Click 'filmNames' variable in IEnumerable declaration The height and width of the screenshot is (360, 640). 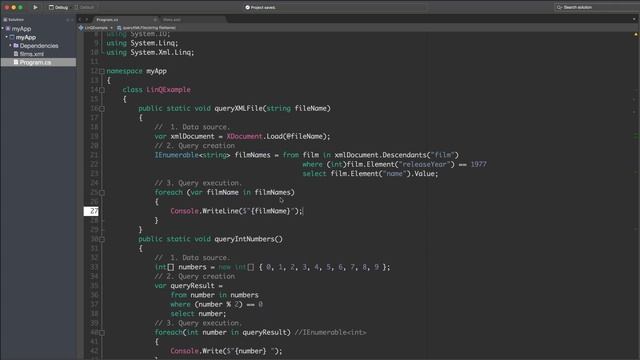pos(252,155)
